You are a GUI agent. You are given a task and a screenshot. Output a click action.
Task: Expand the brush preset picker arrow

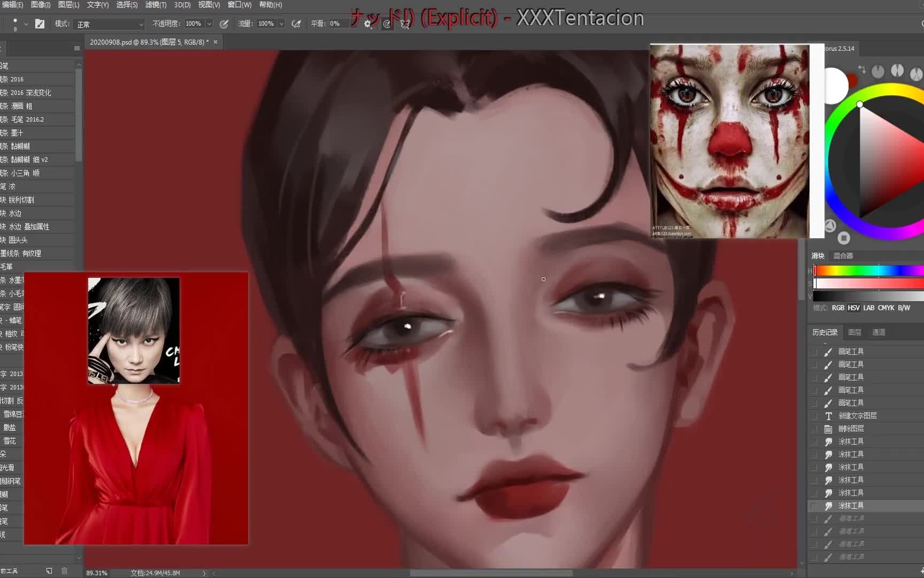pos(26,24)
